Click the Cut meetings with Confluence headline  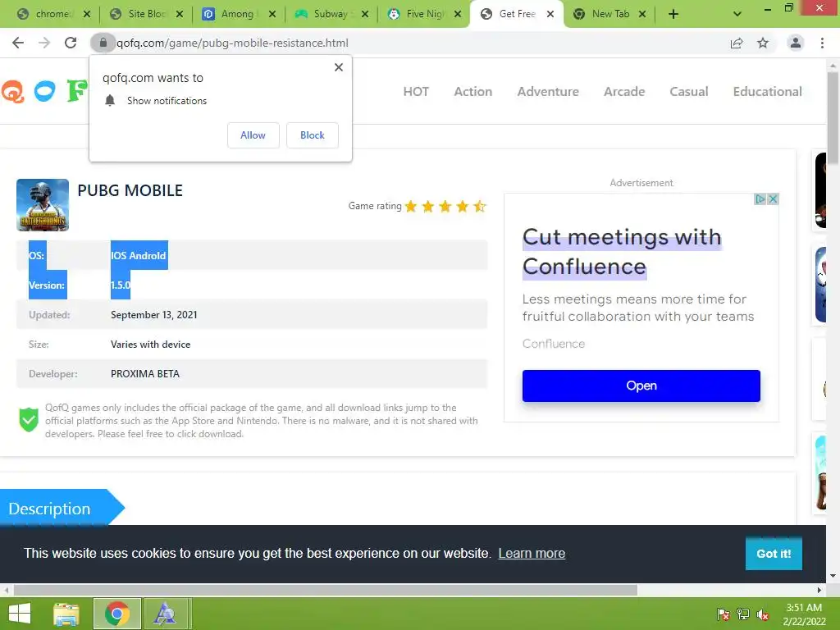coord(622,252)
